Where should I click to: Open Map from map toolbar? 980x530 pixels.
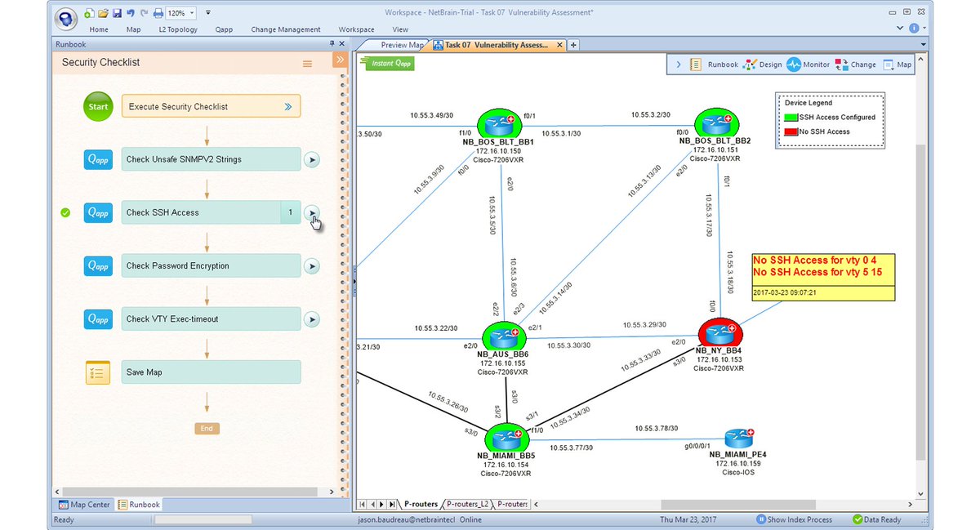(897, 65)
